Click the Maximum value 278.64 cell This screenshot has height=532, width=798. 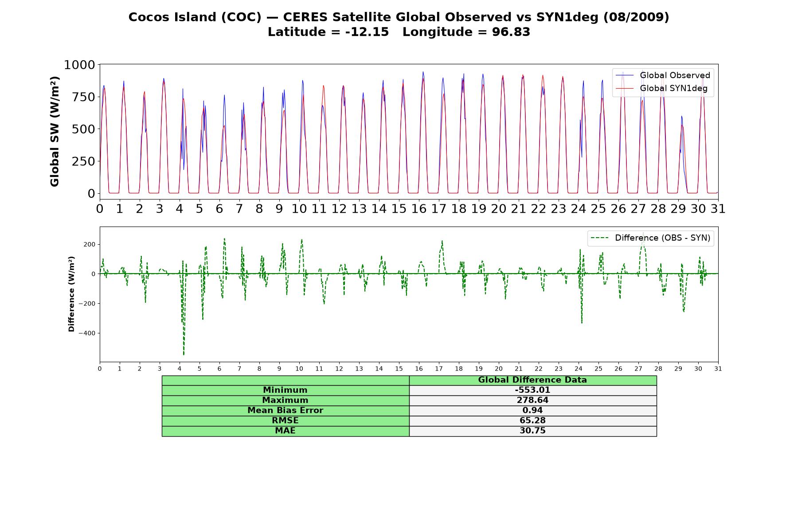coord(532,400)
